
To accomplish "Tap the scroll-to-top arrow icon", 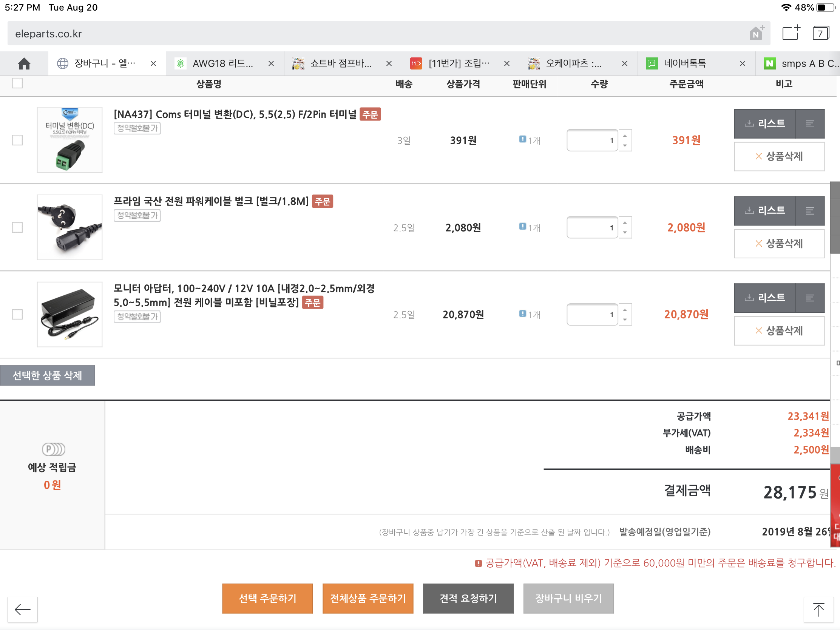I will point(818,609).
